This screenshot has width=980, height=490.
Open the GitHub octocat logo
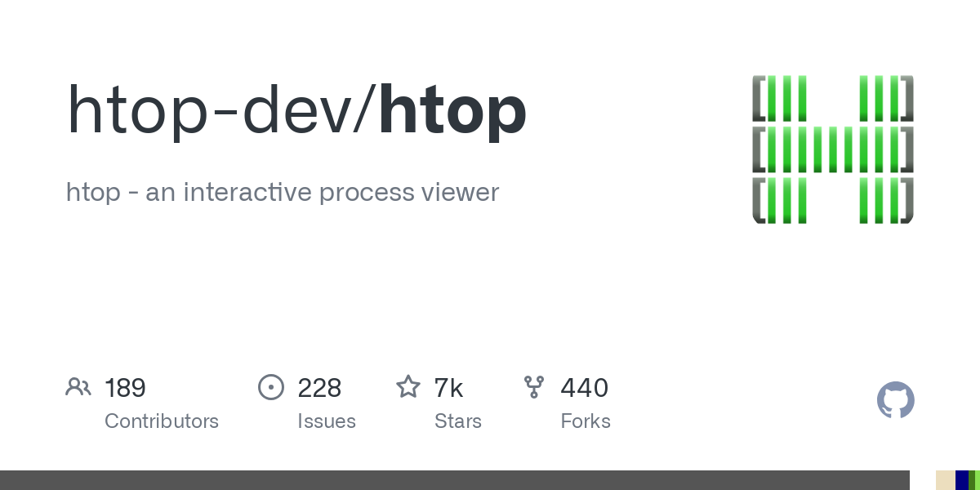click(x=895, y=400)
